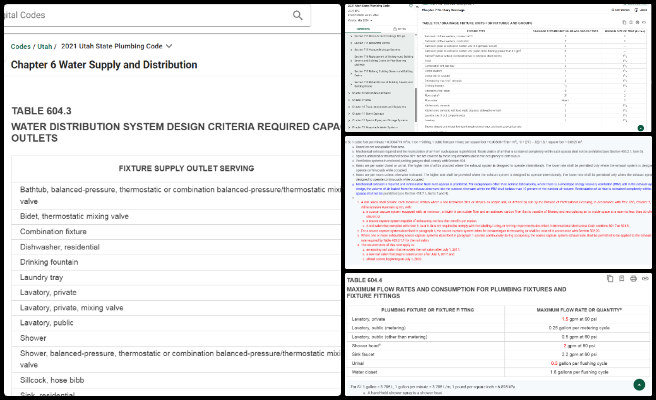Expand the 2021 Utah State Plumbing Code dropdown

(x=116, y=46)
